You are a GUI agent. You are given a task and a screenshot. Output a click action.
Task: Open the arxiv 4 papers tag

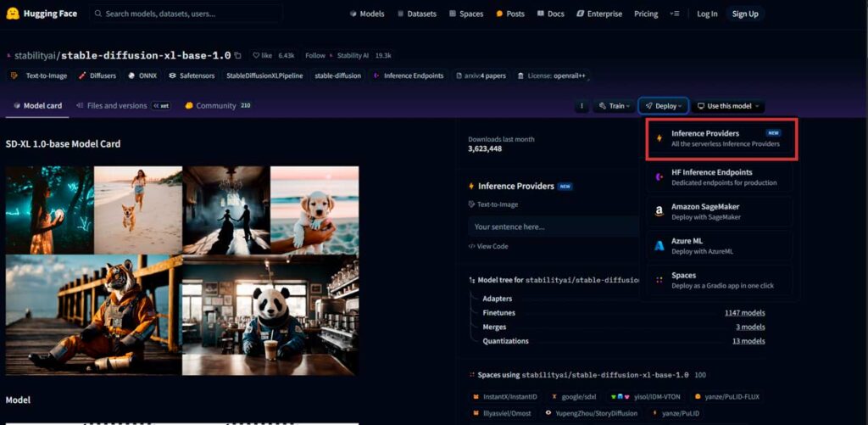pos(481,75)
